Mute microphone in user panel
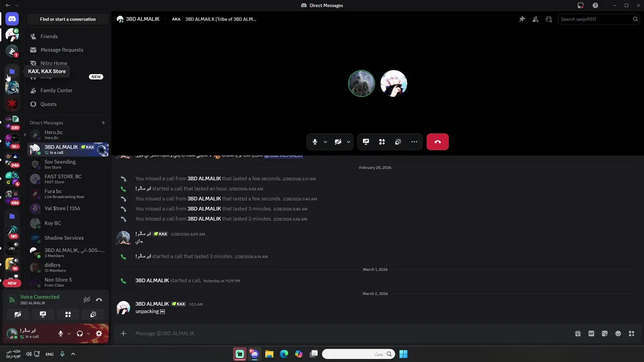Image resolution: width=644 pixels, height=362 pixels. click(x=60, y=333)
